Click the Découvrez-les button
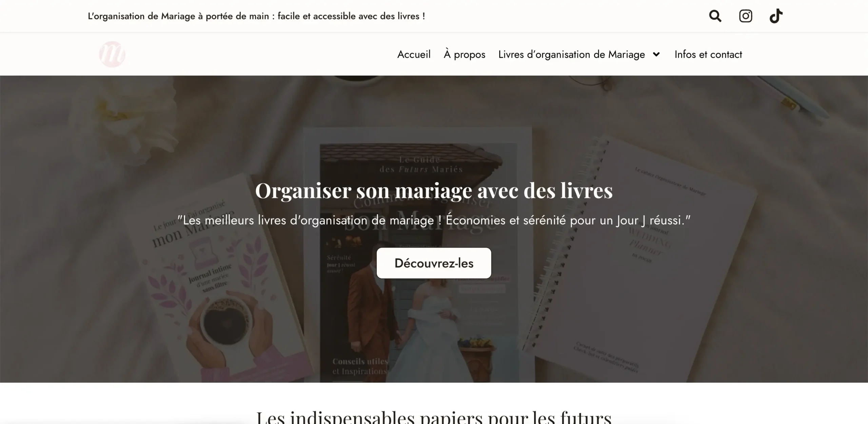Screen dimensions: 868x424 [434, 263]
